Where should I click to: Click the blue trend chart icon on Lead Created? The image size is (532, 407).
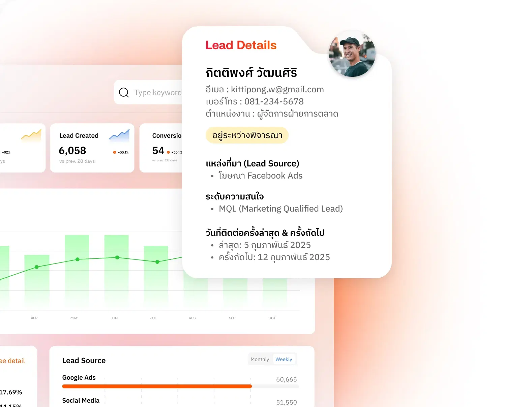119,135
